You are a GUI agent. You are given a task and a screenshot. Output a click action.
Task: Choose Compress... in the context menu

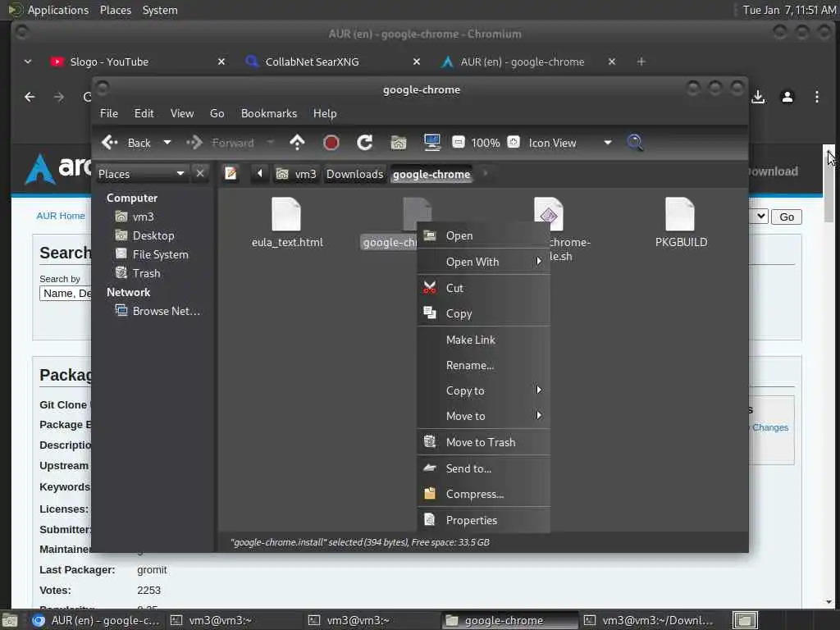(x=483, y=494)
